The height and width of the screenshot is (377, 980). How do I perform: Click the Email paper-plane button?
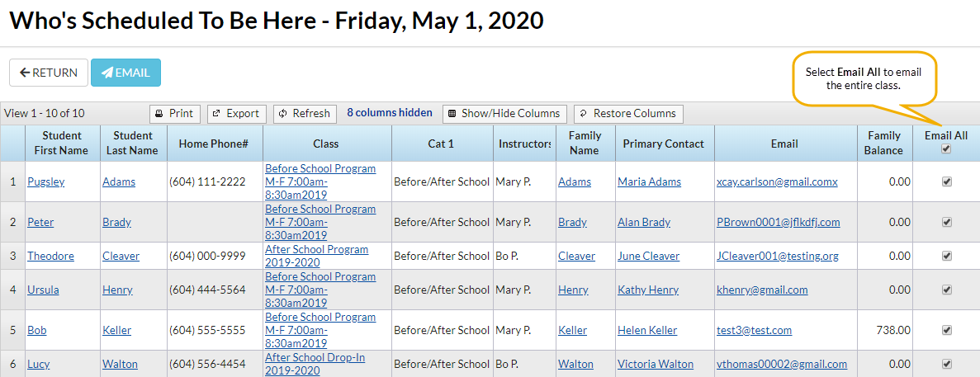point(125,73)
